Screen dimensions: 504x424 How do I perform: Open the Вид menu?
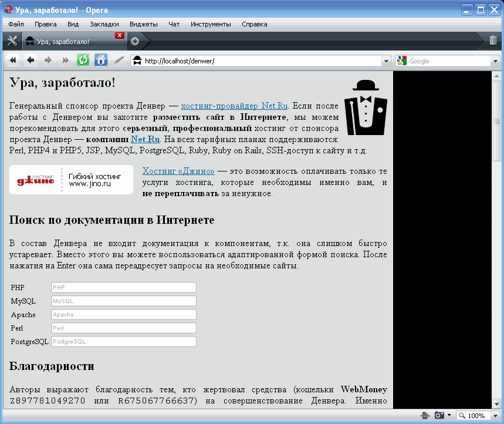coord(73,24)
